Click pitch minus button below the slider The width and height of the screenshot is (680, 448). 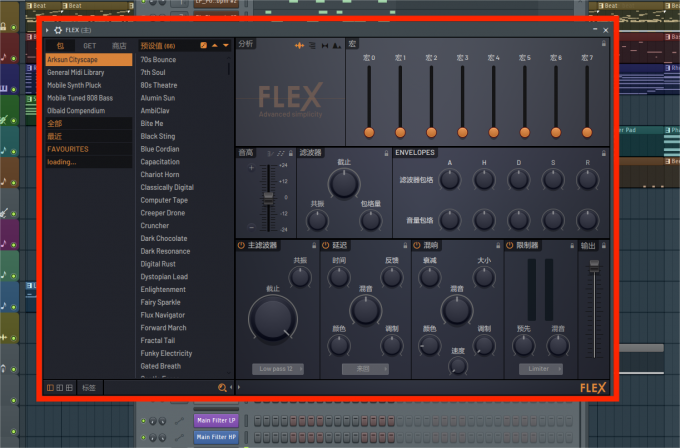(x=252, y=227)
